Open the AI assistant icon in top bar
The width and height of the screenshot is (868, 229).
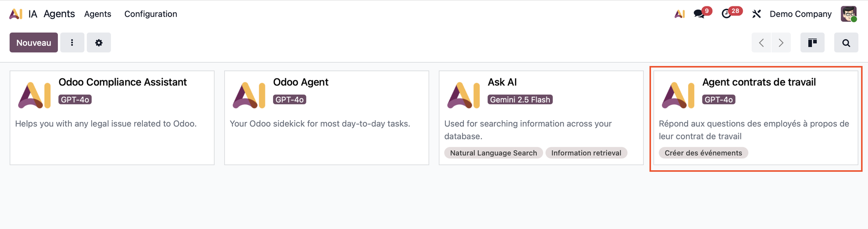pos(679,14)
